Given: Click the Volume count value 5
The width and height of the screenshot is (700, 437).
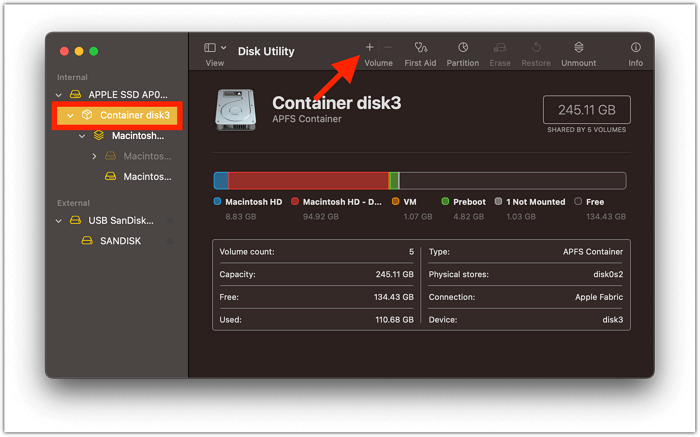Looking at the screenshot, I should 411,252.
